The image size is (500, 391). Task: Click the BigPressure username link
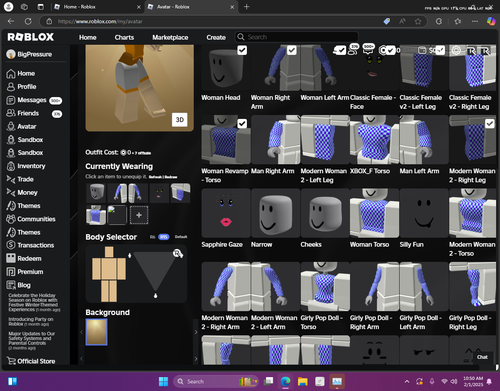[34, 54]
